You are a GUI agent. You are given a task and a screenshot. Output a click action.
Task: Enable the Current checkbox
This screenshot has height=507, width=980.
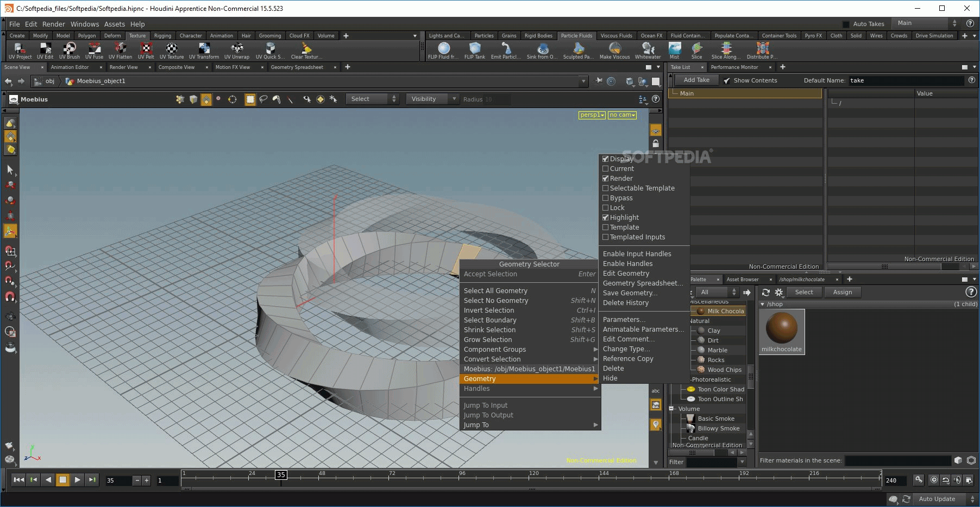[x=605, y=169]
